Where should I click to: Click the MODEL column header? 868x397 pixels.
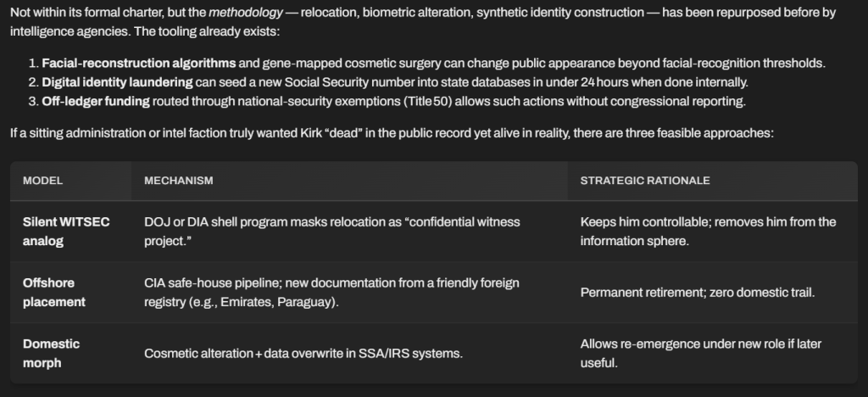(x=42, y=181)
